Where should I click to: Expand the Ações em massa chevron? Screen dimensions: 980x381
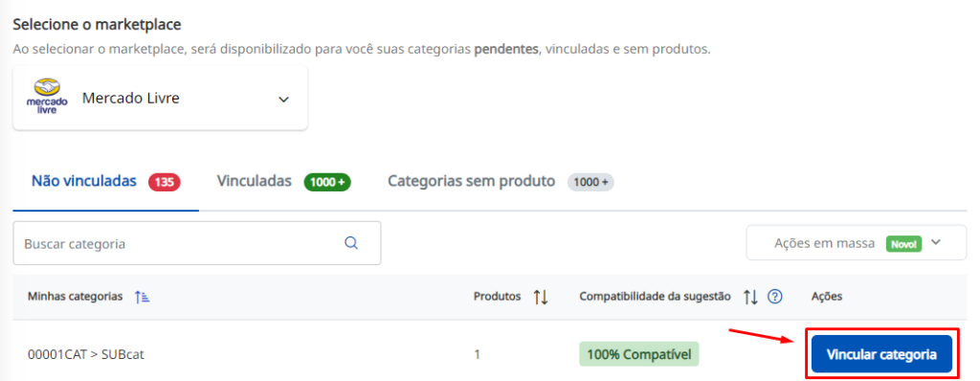pyautogui.click(x=936, y=242)
